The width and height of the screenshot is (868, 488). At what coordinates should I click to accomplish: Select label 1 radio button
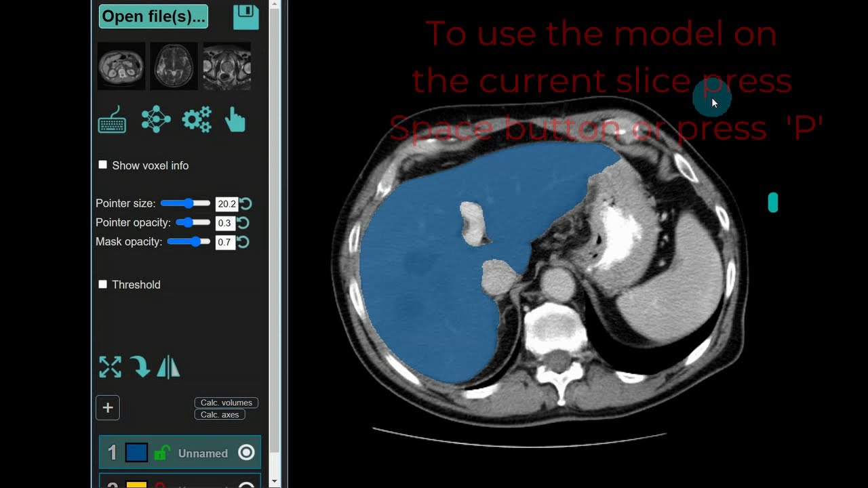246,453
